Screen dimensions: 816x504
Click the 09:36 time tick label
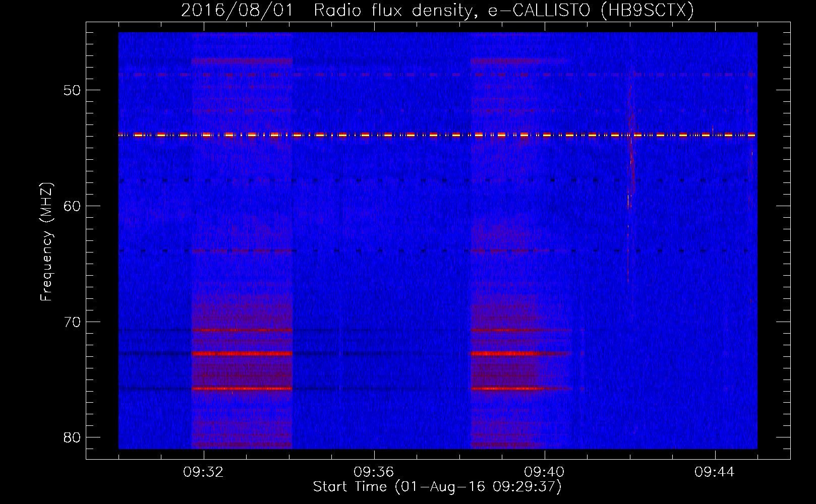pyautogui.click(x=374, y=472)
